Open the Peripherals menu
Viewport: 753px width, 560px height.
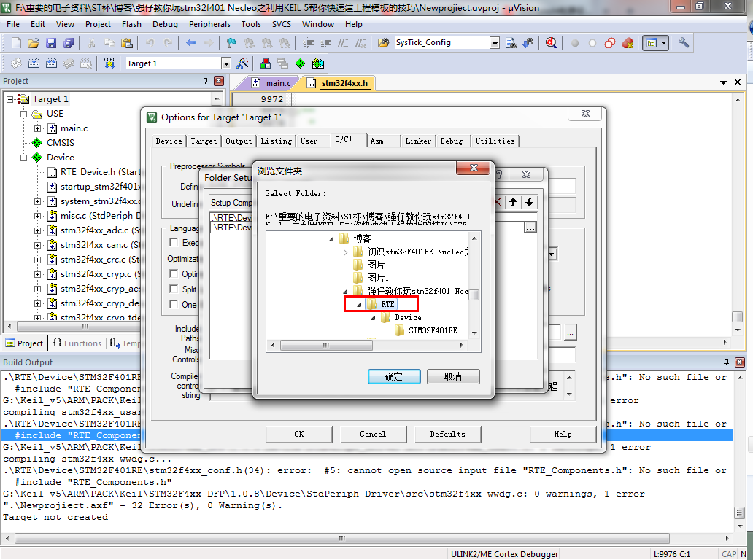(209, 24)
